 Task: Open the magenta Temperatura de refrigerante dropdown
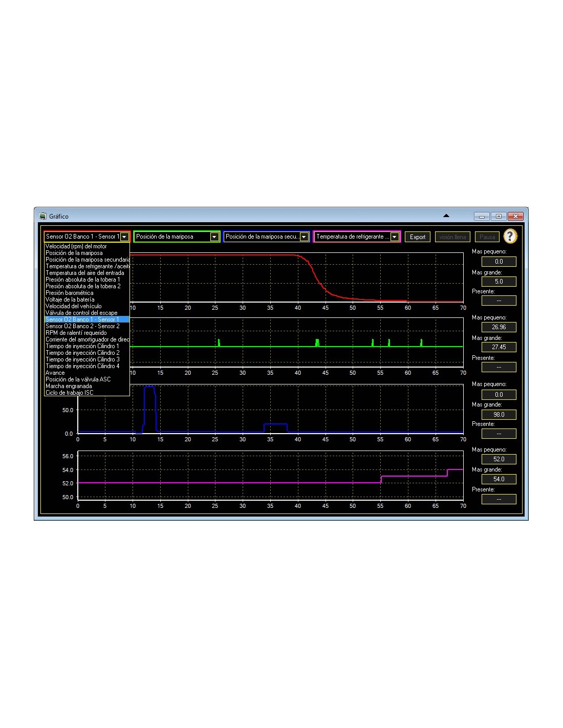395,237
